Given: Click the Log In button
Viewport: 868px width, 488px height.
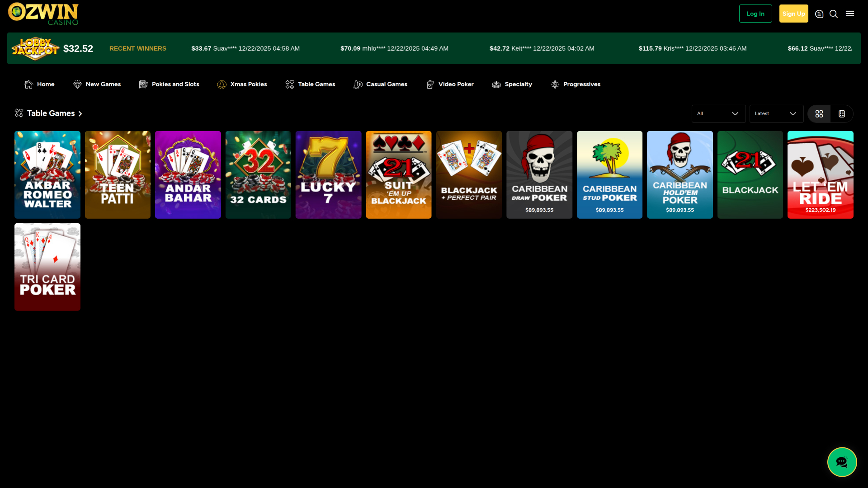Looking at the screenshot, I should [755, 14].
